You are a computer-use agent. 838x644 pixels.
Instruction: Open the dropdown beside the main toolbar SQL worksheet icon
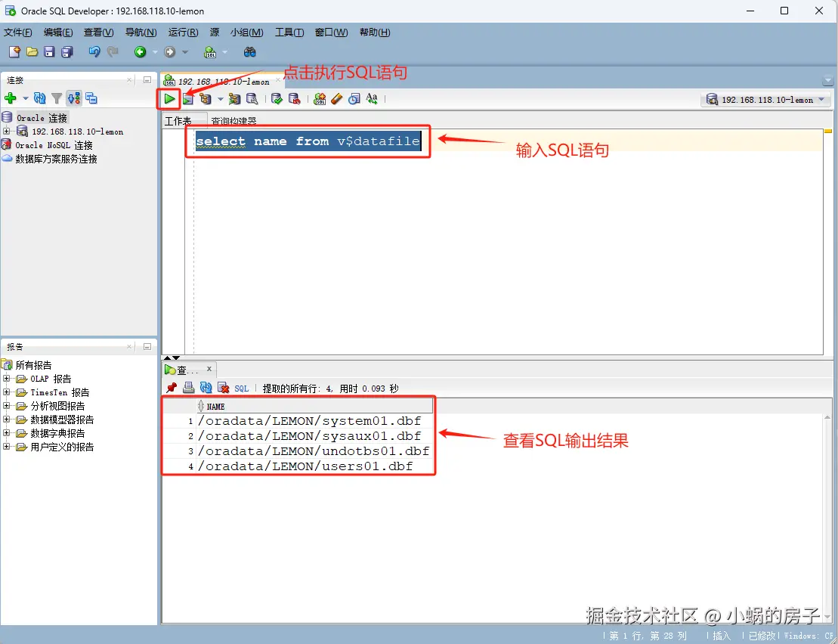point(224,52)
